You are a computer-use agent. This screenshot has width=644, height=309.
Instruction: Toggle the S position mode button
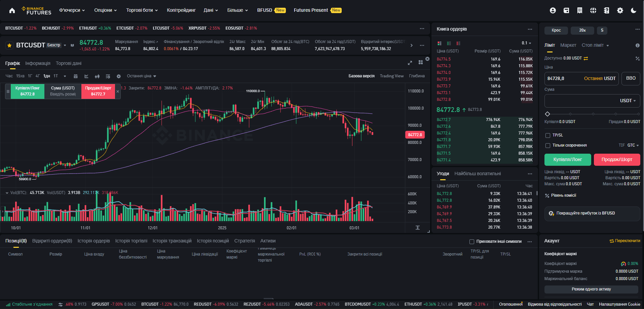click(x=602, y=31)
